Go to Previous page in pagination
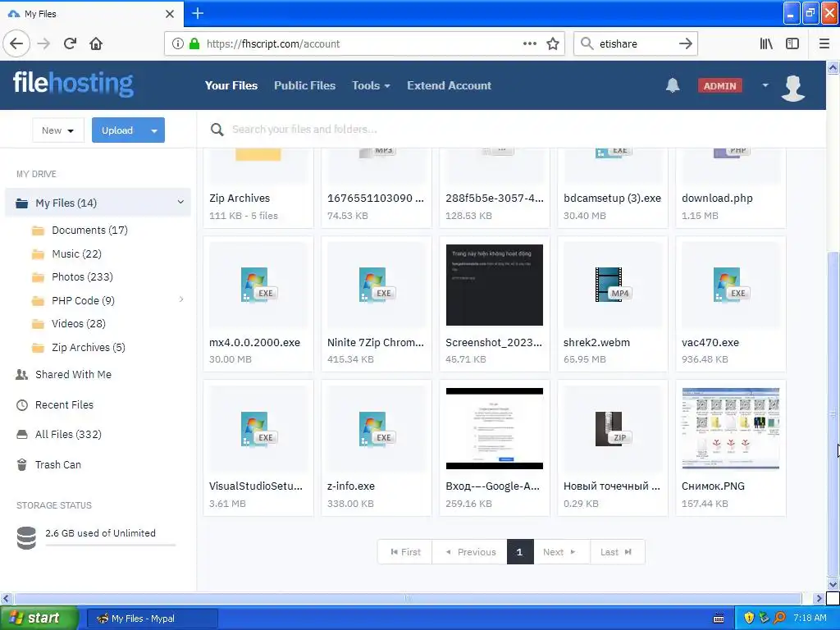Screen dimensions: 840x630 pyautogui.click(x=470, y=552)
